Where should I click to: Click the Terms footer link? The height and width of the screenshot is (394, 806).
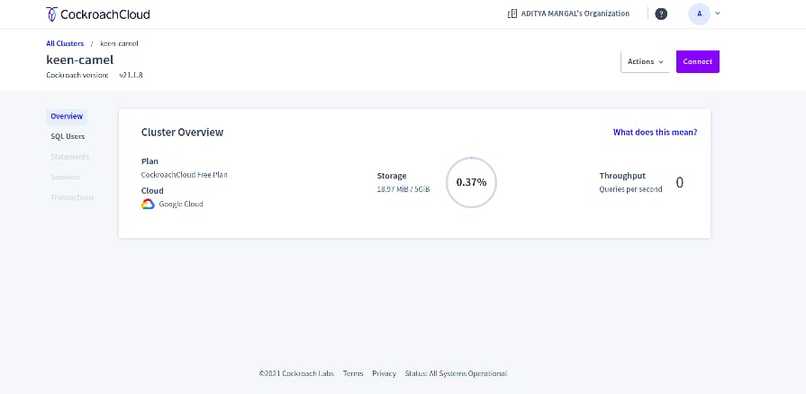pos(353,373)
